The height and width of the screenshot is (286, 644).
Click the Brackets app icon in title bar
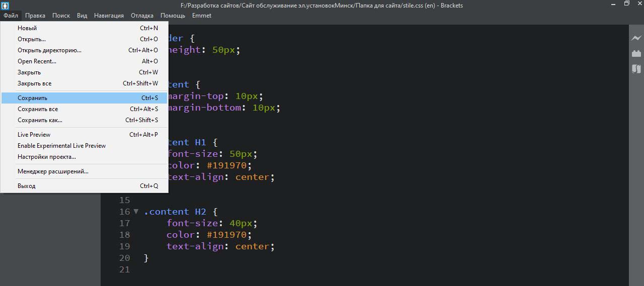(x=5, y=6)
